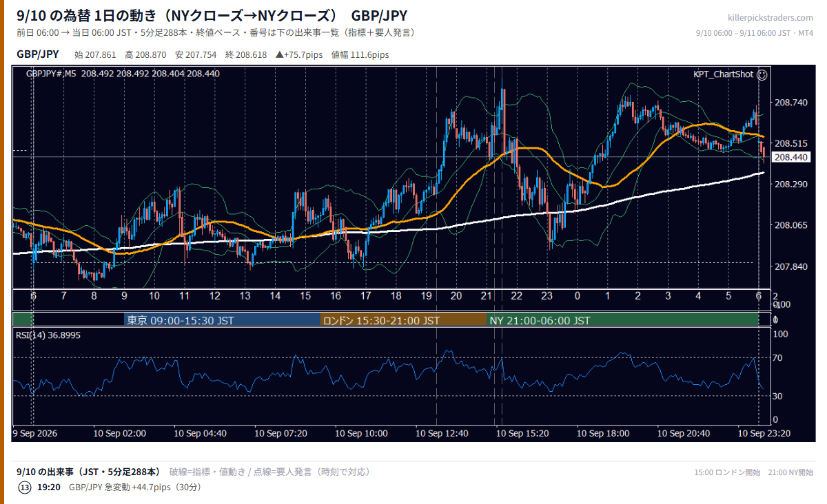Viewport: 827px width, 504px height.
Task: Click the 21:00 NY開始 note
Action: pos(790,472)
